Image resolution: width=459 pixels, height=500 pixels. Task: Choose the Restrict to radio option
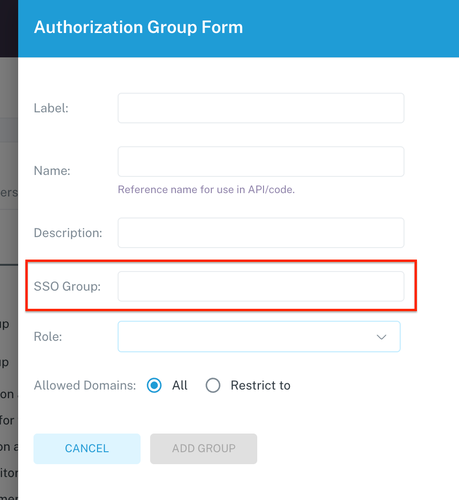(213, 385)
